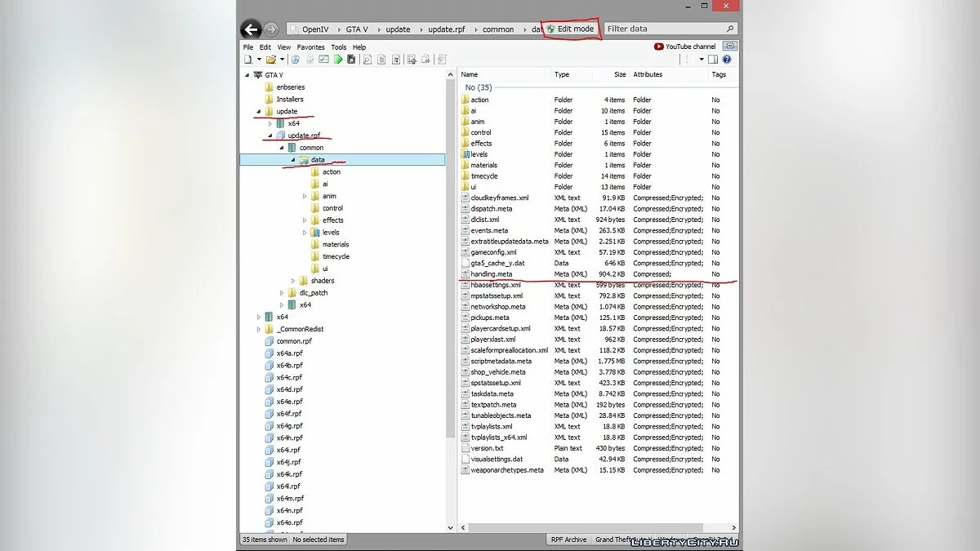Click the magnifier icon in Filter data

pyautogui.click(x=730, y=29)
